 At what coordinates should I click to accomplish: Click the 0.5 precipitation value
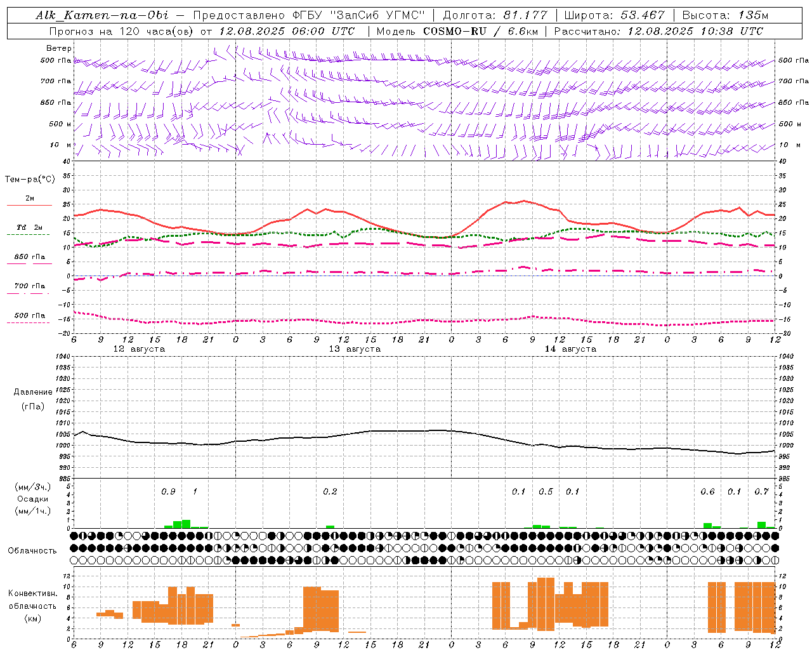click(x=546, y=492)
